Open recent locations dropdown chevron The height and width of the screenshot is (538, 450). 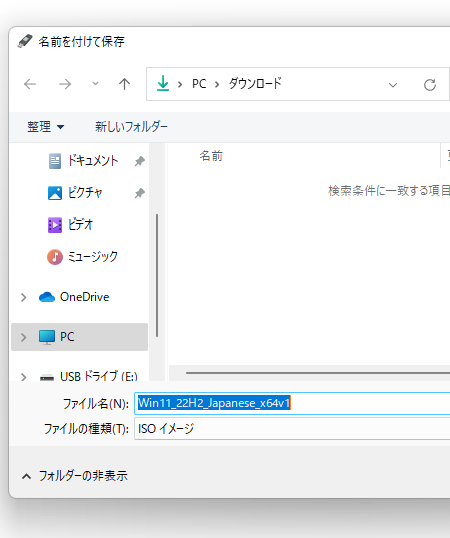tap(95, 83)
